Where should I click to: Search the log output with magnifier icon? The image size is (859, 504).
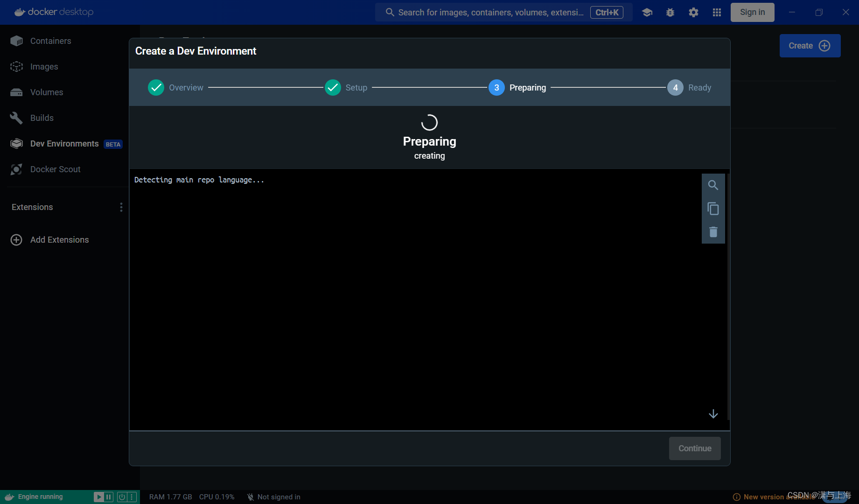tap(713, 185)
